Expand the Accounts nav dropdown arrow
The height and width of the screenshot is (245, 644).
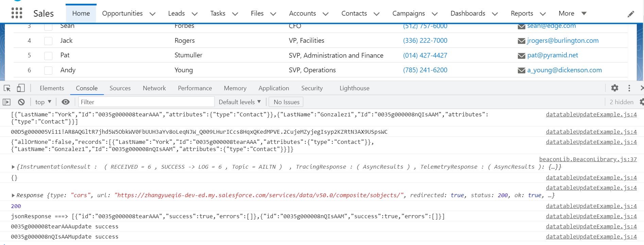(326, 14)
